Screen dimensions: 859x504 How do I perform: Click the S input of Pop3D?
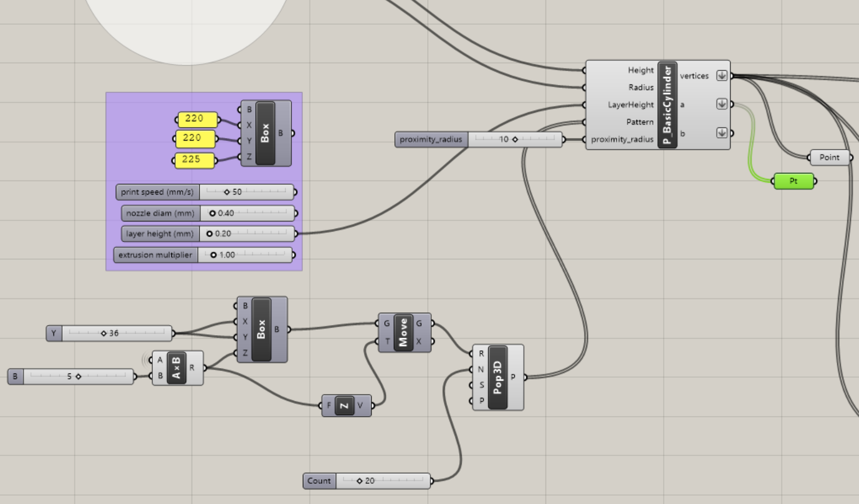tap(481, 385)
